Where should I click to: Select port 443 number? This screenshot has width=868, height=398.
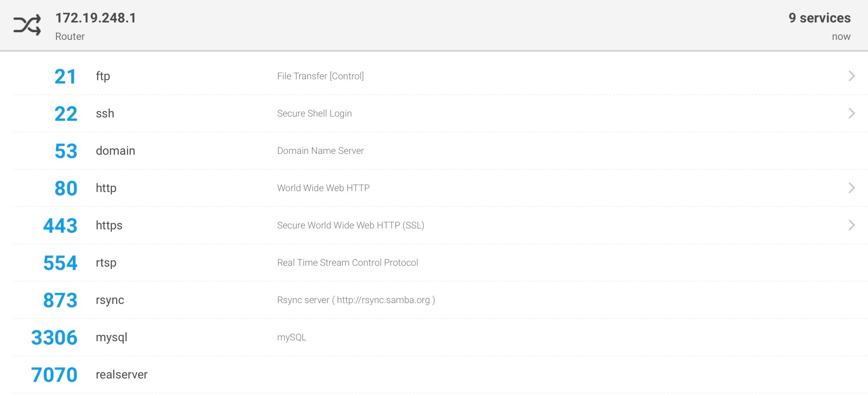coord(60,226)
